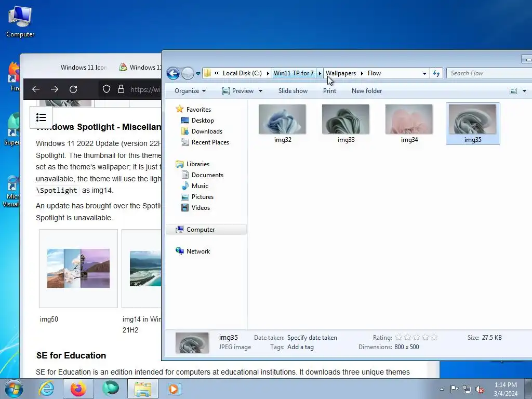Open the Computer desktop icon
Viewport: 532px width, 399px height.
pos(20,21)
